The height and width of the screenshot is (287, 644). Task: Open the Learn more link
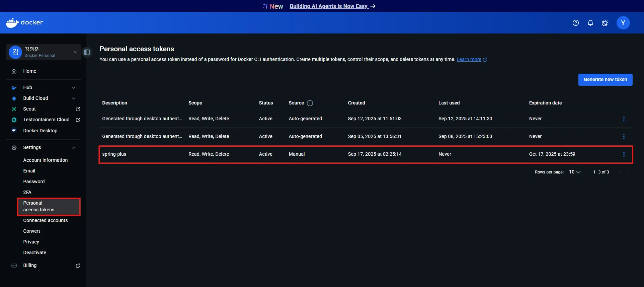pyautogui.click(x=469, y=59)
